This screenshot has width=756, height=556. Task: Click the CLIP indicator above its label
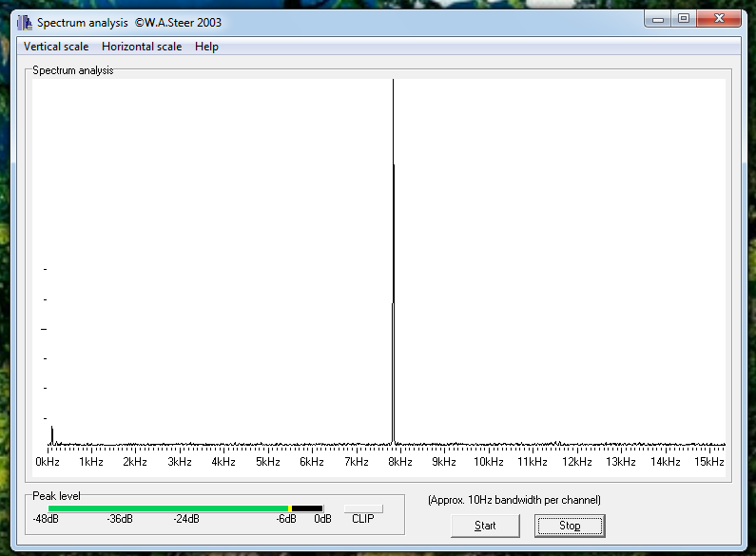coord(362,508)
